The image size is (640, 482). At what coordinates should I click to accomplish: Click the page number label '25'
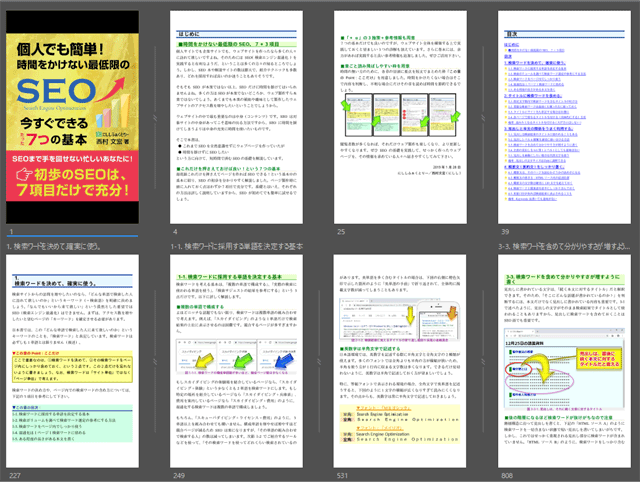(x=341, y=231)
